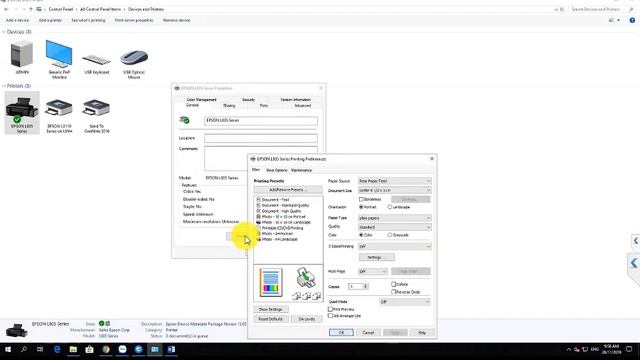Open the Sharing tab in Properties
This screenshot has height=360, width=640.
click(229, 106)
